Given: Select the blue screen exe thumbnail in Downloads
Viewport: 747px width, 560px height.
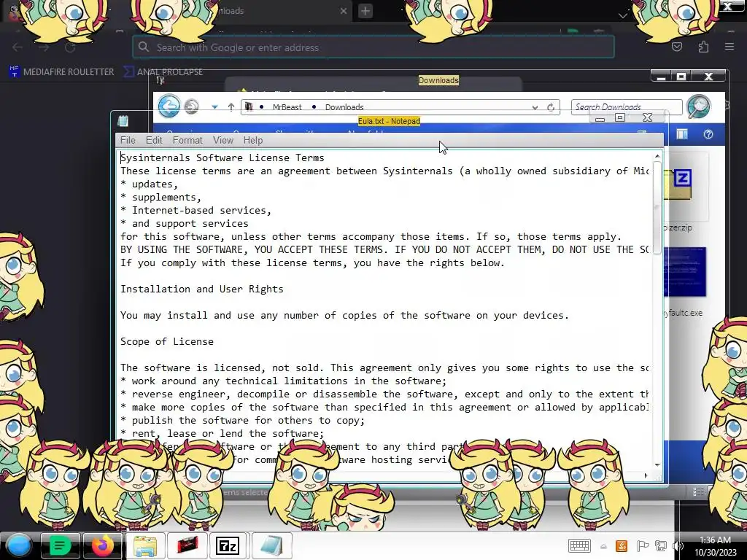Looking at the screenshot, I should (684, 272).
